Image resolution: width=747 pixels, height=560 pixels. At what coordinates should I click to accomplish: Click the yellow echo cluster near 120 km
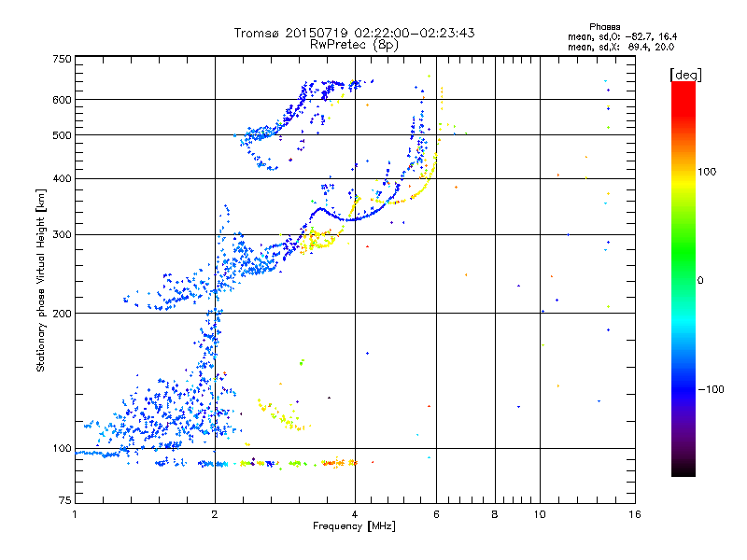tap(284, 415)
